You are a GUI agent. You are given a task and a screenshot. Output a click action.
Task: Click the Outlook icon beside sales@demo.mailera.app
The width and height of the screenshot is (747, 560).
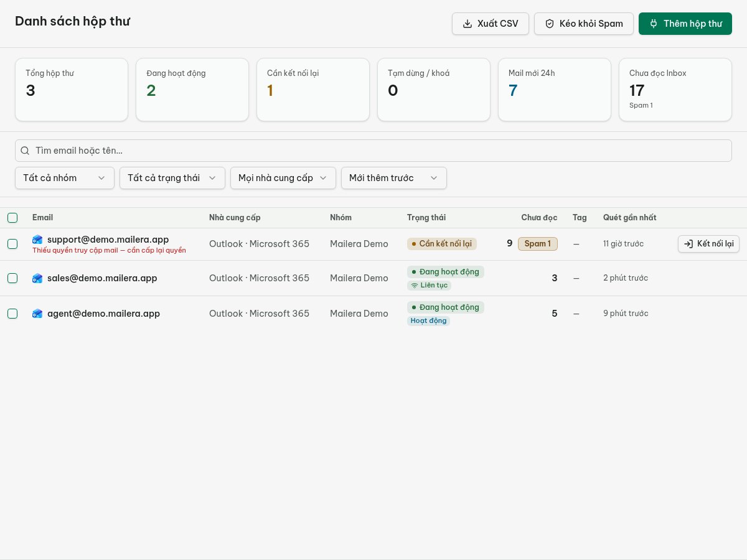coord(37,278)
